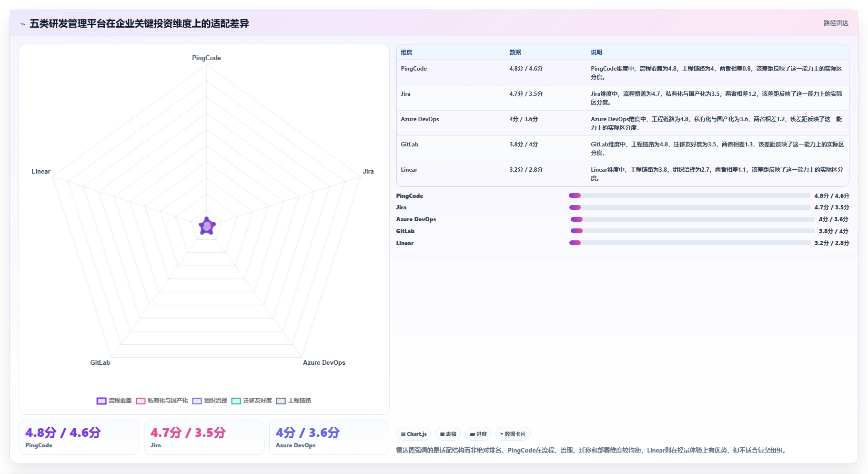This screenshot has width=868, height=474.
Task: Click the Jira radar axis label
Action: (368, 171)
